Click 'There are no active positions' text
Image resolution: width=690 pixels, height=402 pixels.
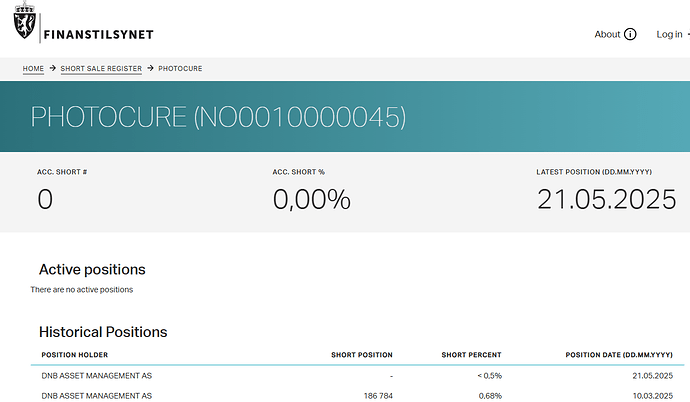pos(82,289)
